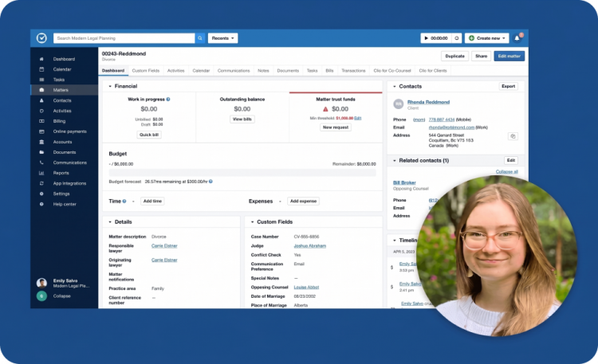Click the Budget forecast help icon
Viewport: 598px width, 364px height.
tap(211, 182)
